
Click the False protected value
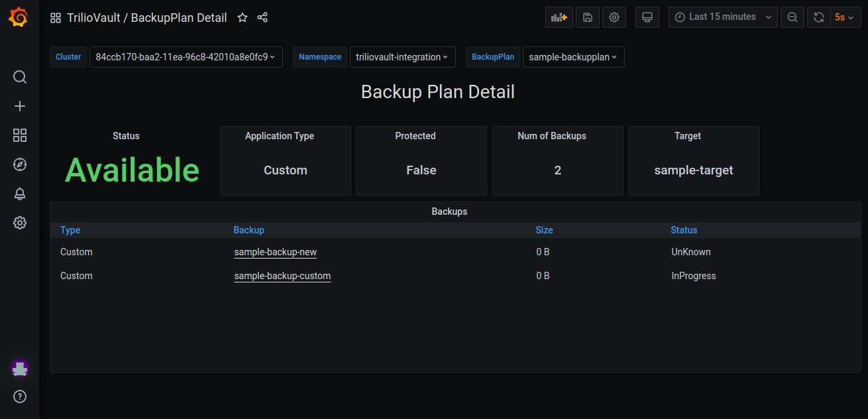pyautogui.click(x=421, y=170)
